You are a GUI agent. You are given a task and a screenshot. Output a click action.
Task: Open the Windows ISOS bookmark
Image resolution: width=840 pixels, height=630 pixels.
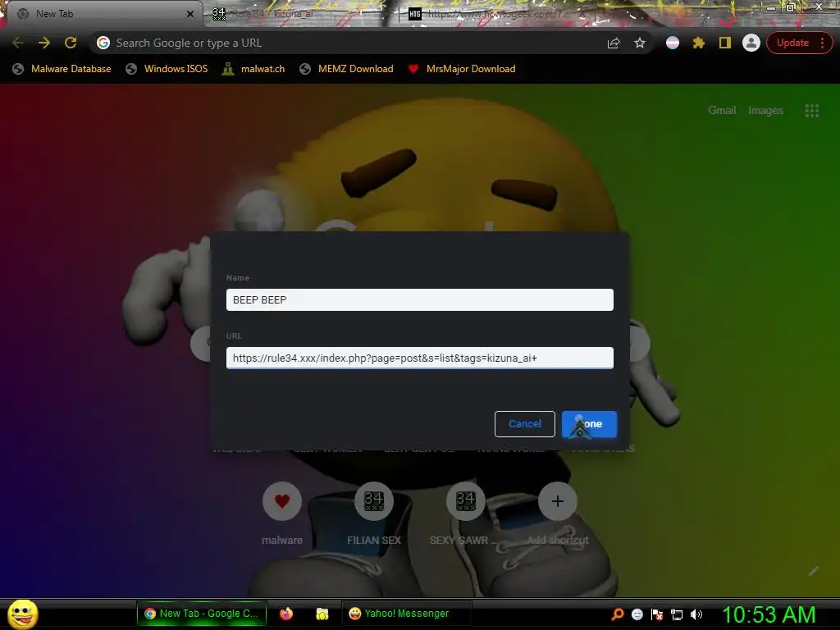[x=167, y=69]
